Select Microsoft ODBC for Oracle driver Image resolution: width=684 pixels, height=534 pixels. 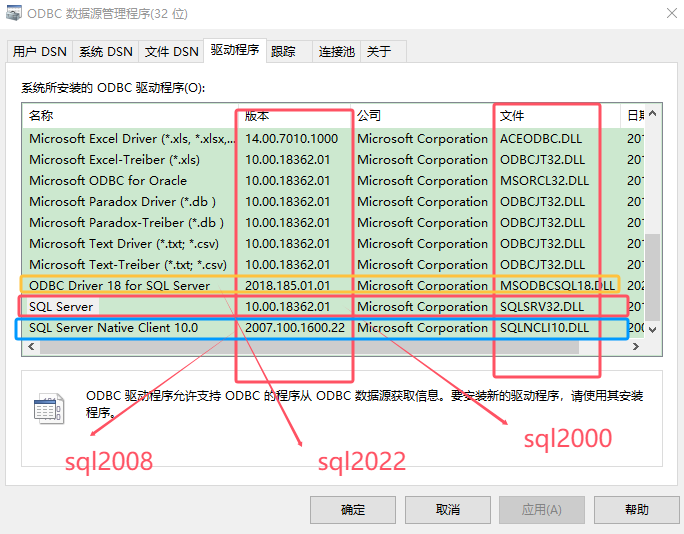[x=333, y=181]
